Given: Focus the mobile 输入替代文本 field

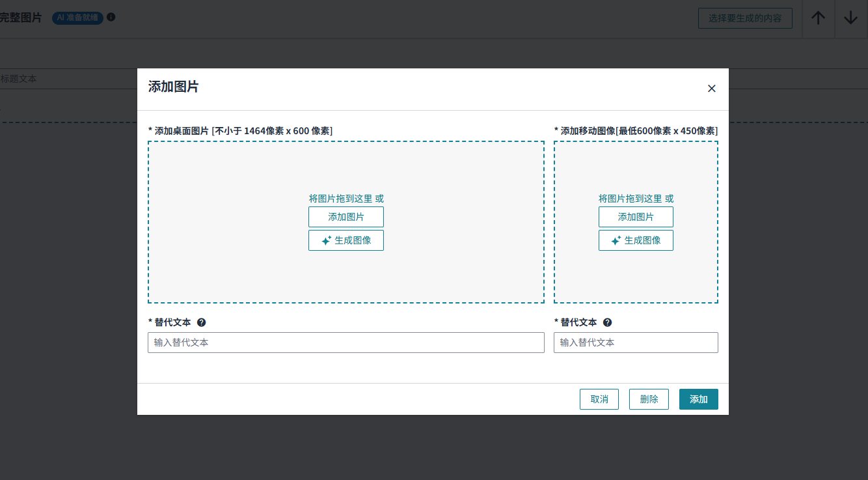Looking at the screenshot, I should click(636, 343).
